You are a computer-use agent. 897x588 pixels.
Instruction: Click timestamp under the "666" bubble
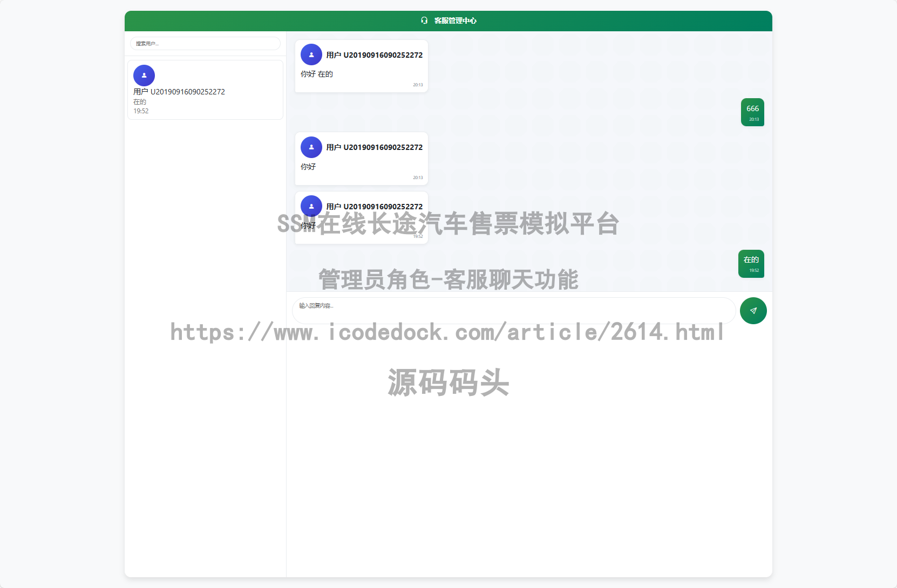pos(754,120)
